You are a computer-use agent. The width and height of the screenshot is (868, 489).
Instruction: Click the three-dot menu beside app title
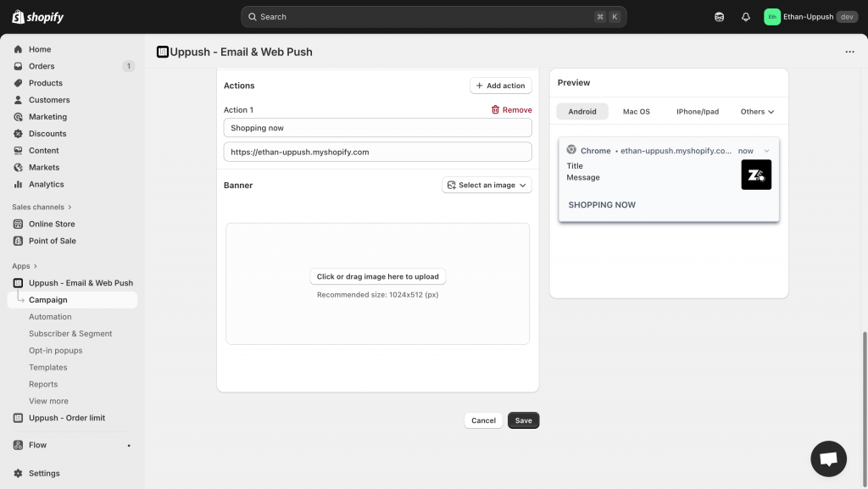click(849, 52)
